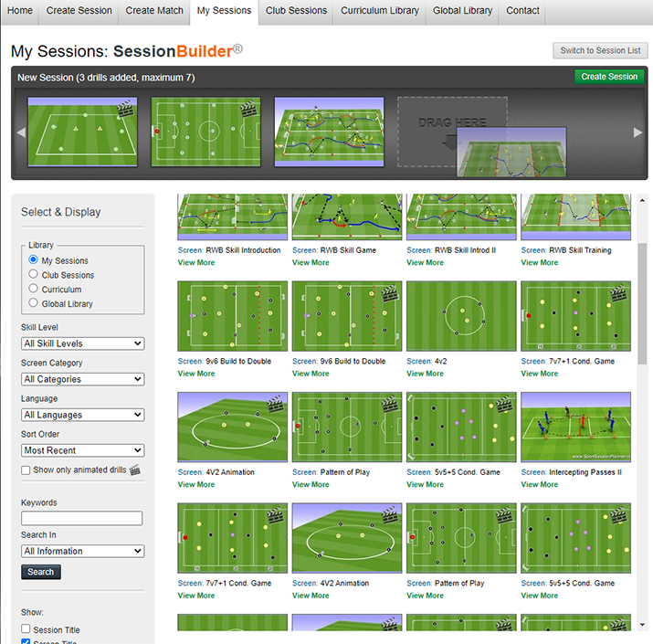Select the Intercepting Passes II drill thumbnail
The width and height of the screenshot is (653, 644).
pos(575,428)
